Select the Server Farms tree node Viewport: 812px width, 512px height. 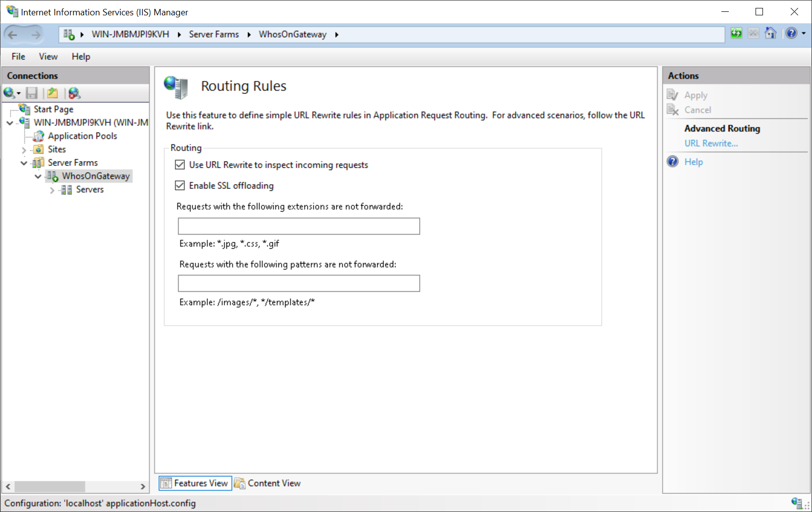click(73, 162)
